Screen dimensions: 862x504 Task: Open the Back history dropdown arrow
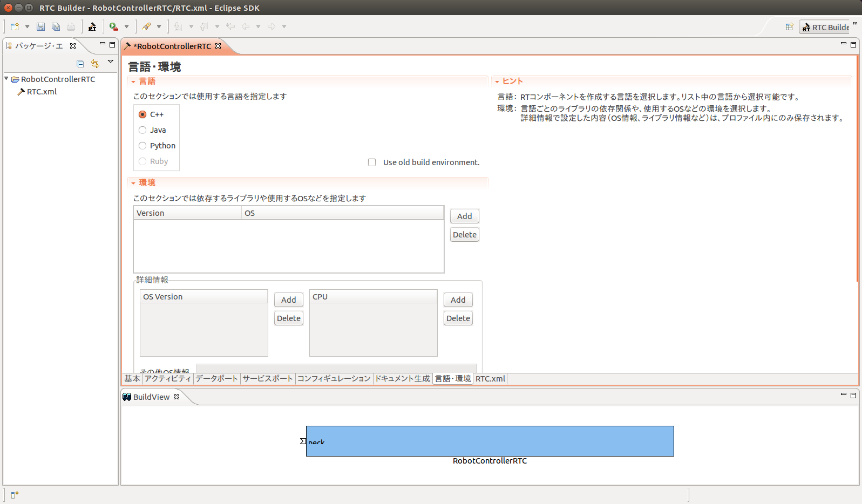[258, 26]
